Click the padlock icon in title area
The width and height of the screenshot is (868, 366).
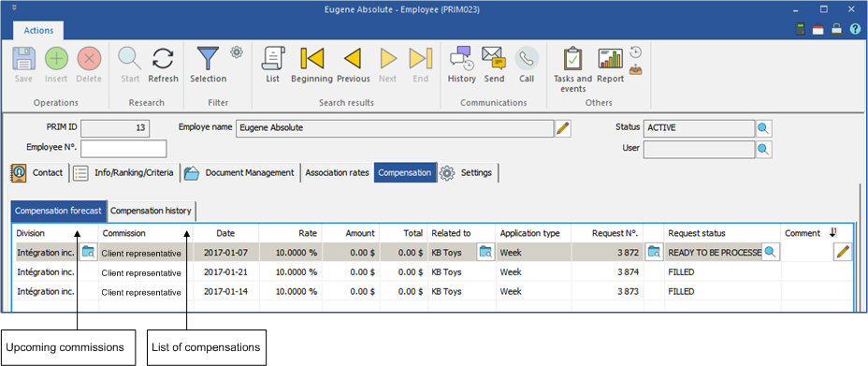836,29
